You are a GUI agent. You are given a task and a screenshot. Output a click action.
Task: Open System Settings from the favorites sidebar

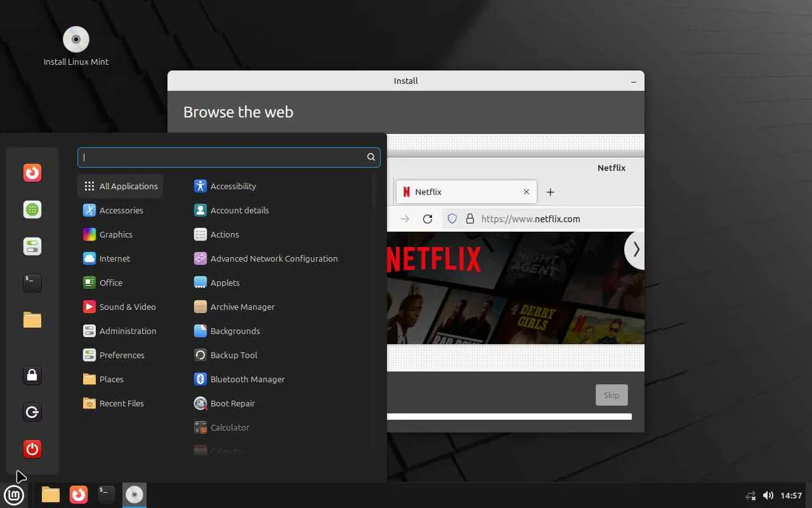click(x=32, y=246)
